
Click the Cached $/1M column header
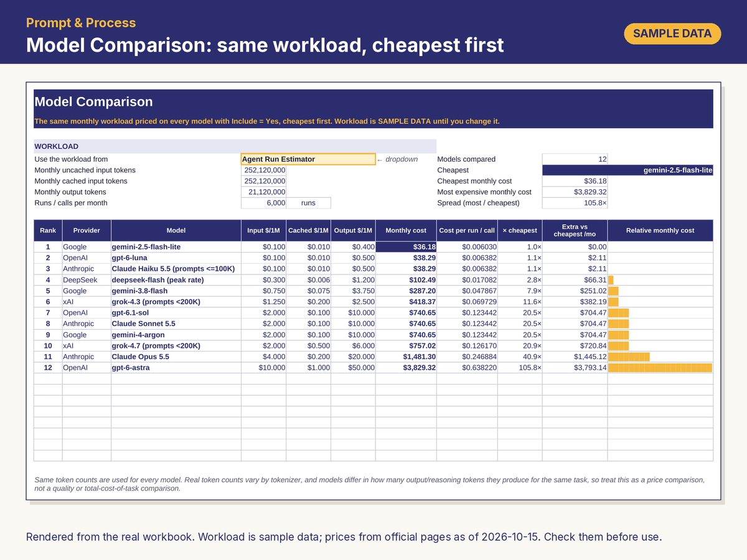[309, 230]
